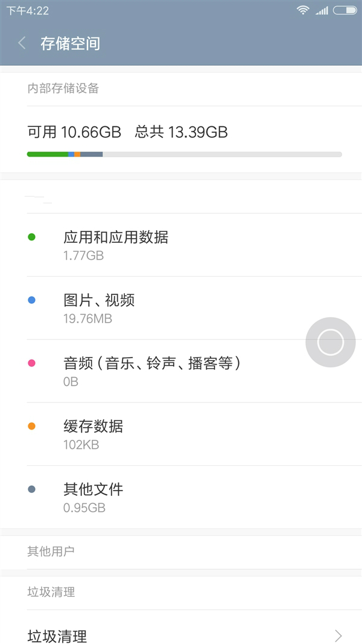Tap the orange dot beside cached data
This screenshot has width=362, height=644.
(31, 426)
